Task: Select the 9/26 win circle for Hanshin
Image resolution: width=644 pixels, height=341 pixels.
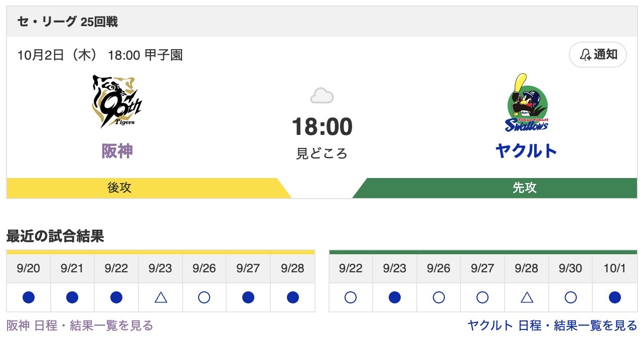Action: tap(204, 297)
